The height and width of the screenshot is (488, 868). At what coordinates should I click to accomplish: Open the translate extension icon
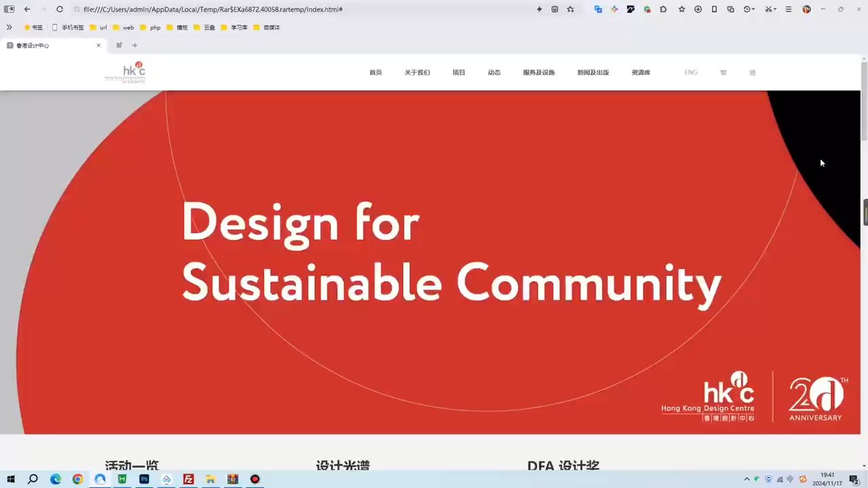click(598, 9)
